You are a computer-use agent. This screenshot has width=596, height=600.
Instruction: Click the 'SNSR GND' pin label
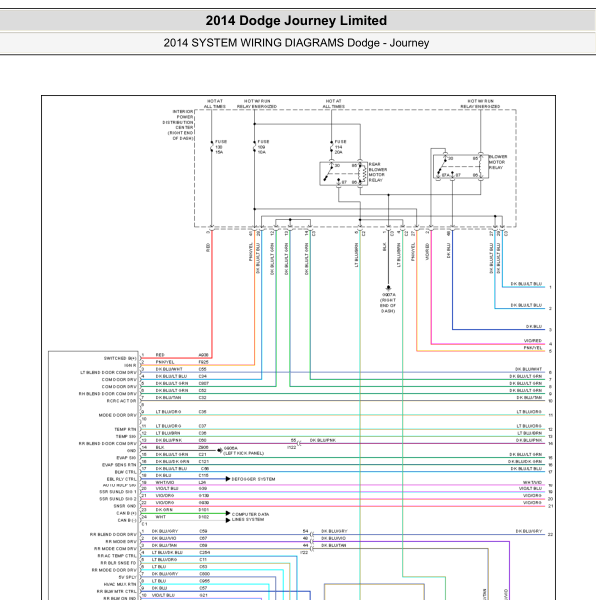[x=125, y=506]
